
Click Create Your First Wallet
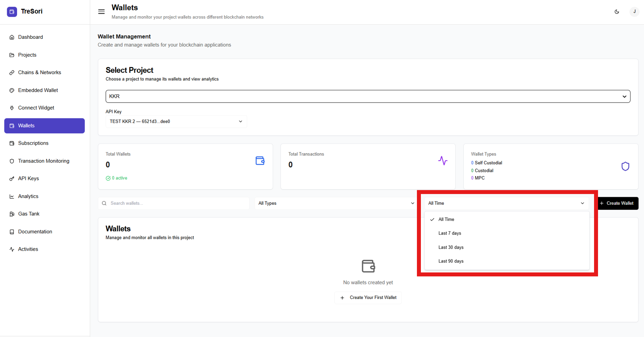click(368, 298)
